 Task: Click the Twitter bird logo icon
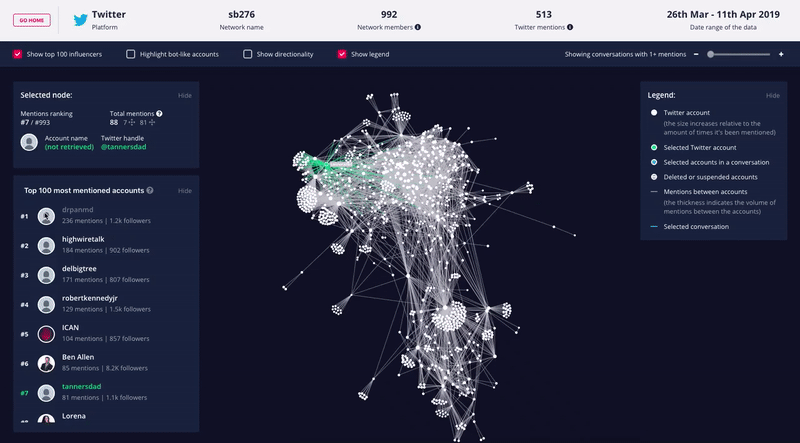[81, 20]
